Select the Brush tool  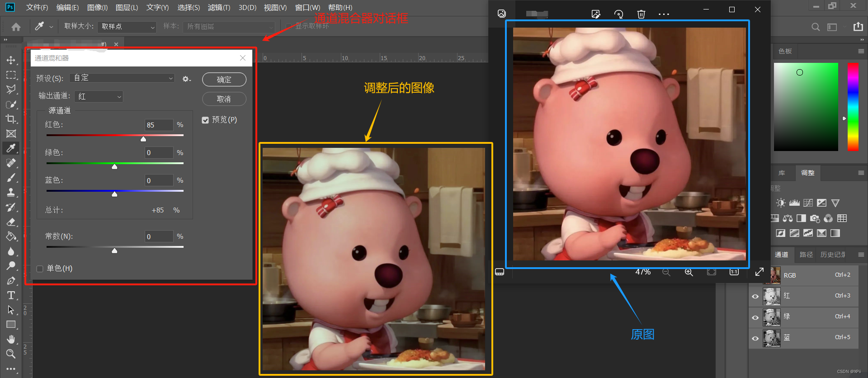point(11,178)
